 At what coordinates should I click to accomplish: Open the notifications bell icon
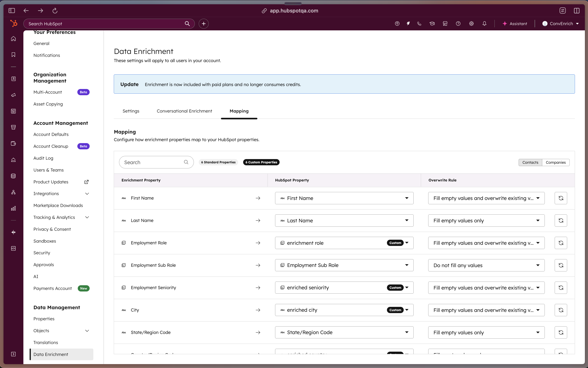pos(484,24)
